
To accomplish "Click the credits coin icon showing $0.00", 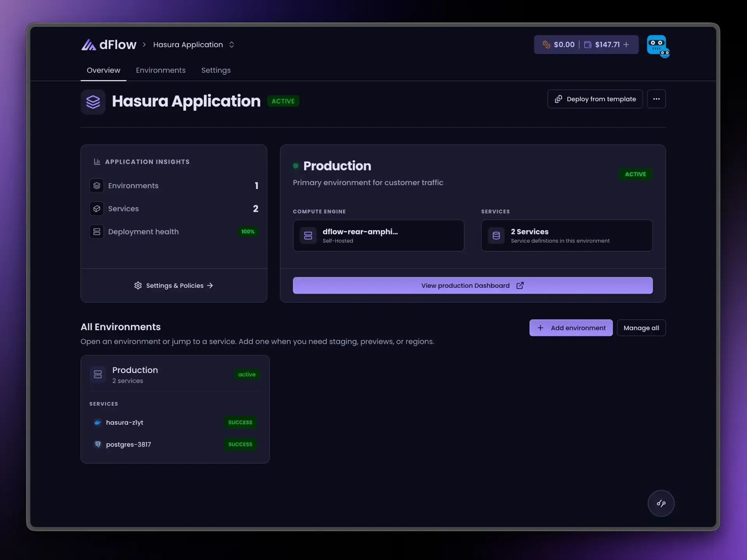I will [546, 45].
